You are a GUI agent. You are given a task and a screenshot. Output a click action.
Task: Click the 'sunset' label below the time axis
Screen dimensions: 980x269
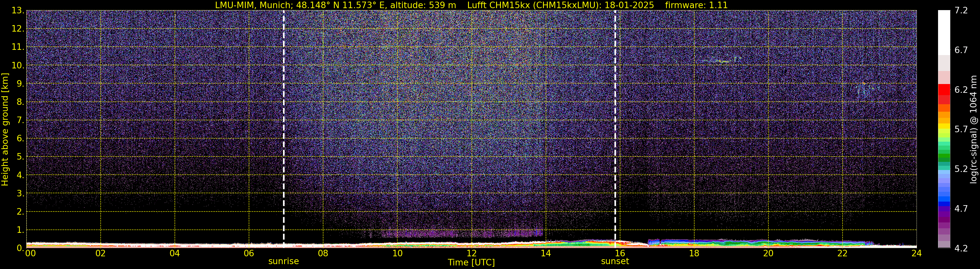615,262
